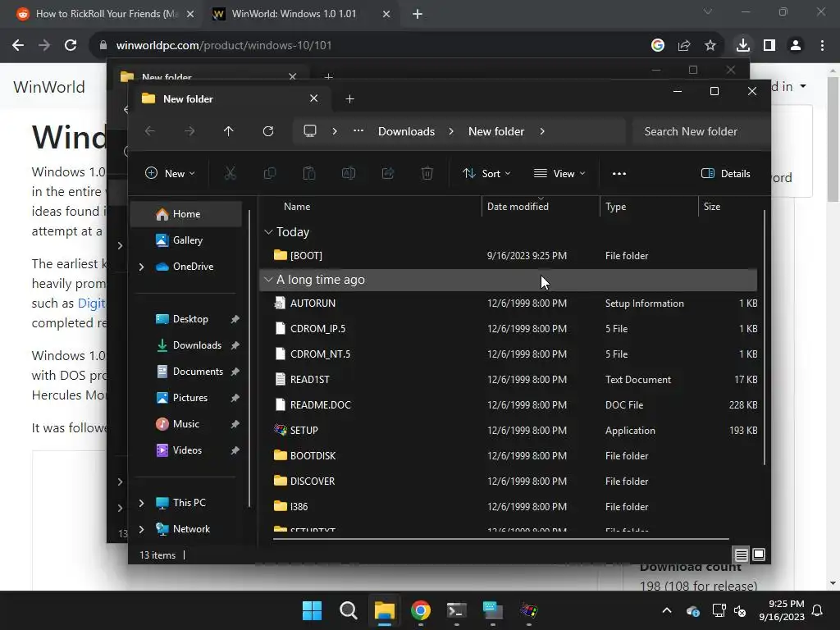This screenshot has width=840, height=630.
Task: Show hidden system tray icons chevron
Action: coord(666,610)
